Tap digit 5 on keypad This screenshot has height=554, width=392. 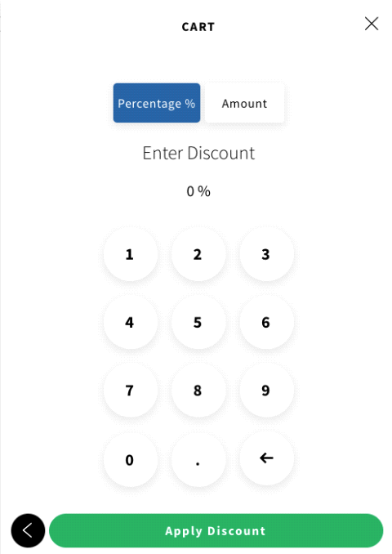[x=198, y=322]
